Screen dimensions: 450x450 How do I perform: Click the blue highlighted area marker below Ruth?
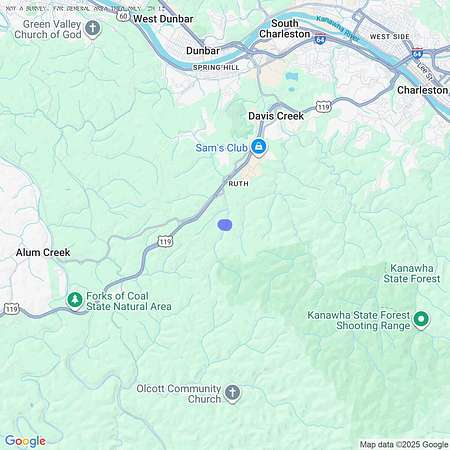pos(225,225)
